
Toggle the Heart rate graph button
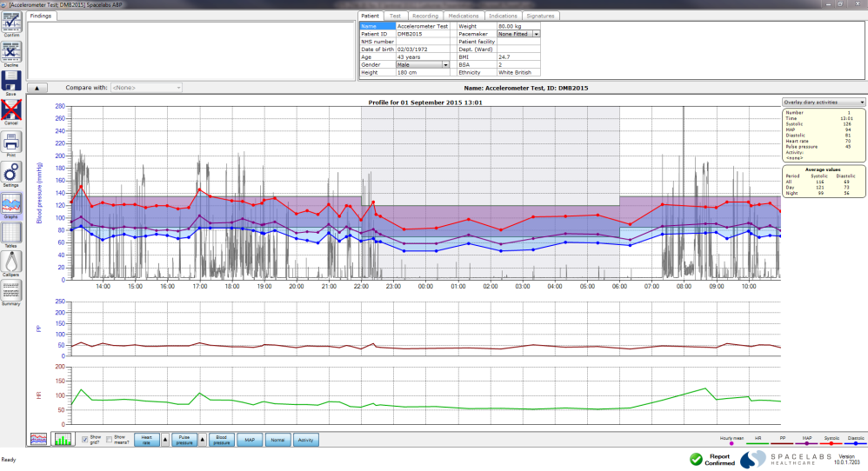coord(146,440)
